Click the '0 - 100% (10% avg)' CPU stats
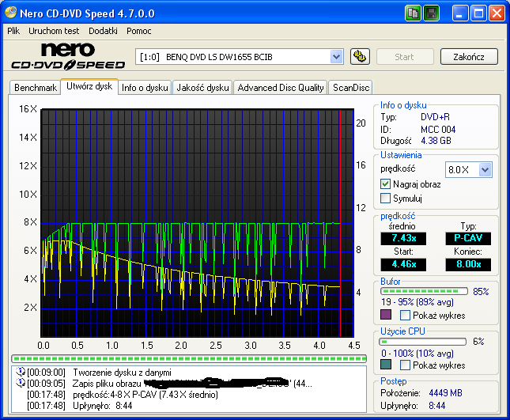 click(x=417, y=354)
